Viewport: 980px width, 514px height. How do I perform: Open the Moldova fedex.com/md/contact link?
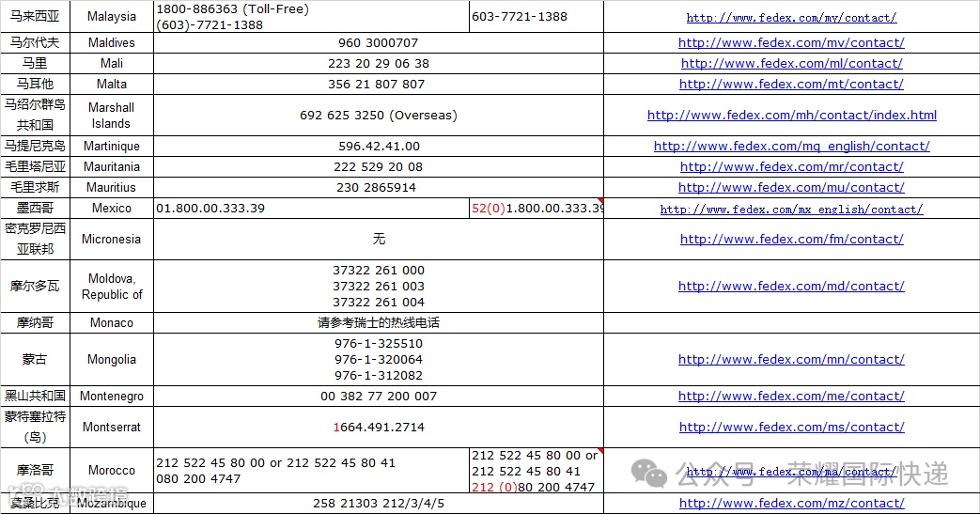point(791,286)
